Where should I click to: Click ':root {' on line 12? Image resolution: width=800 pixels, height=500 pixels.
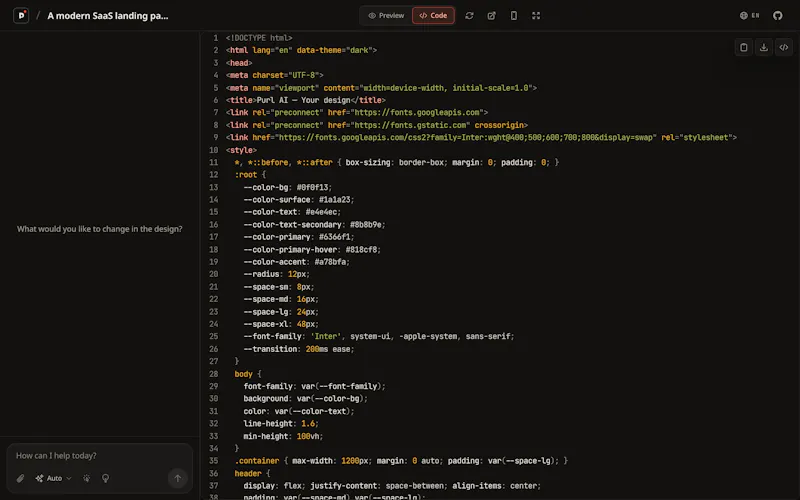[251, 175]
